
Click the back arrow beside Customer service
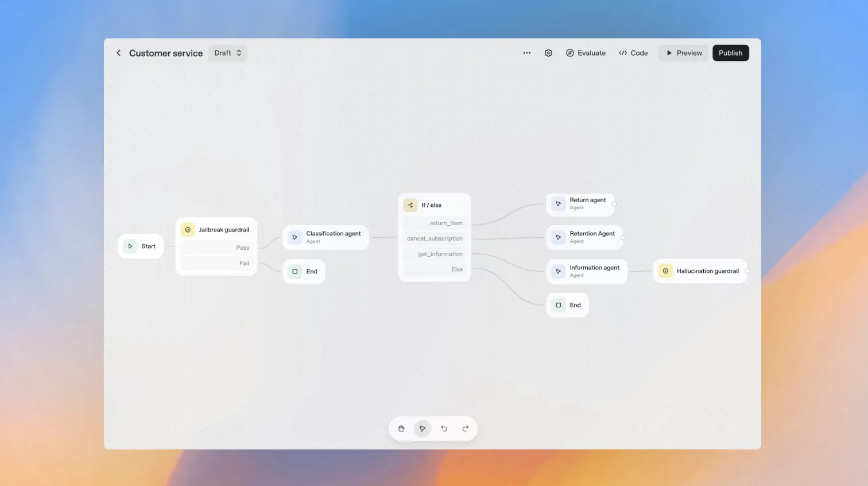pos(119,53)
